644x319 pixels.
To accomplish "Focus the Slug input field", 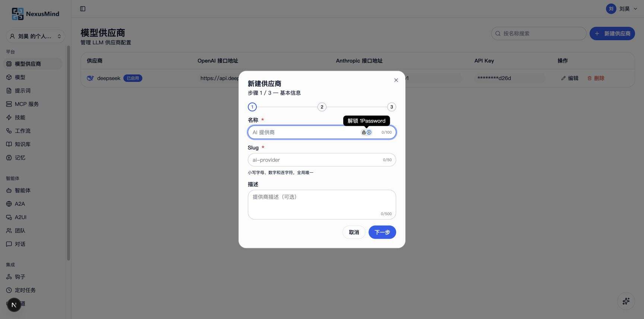I will [x=322, y=160].
